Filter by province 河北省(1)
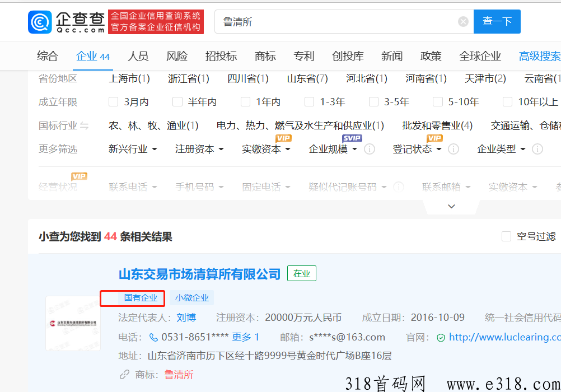Image resolution: width=561 pixels, height=392 pixels. (367, 78)
